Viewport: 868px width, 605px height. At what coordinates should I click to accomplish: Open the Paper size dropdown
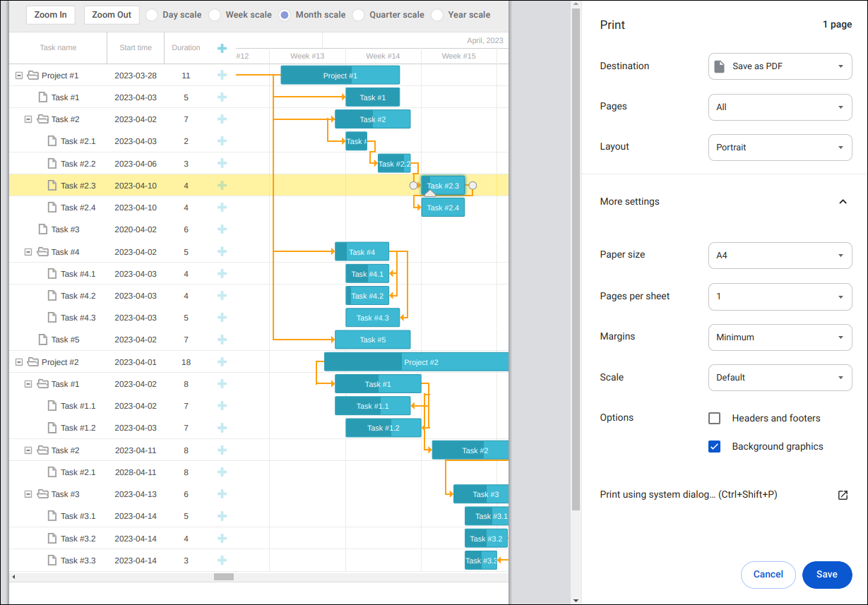click(780, 255)
